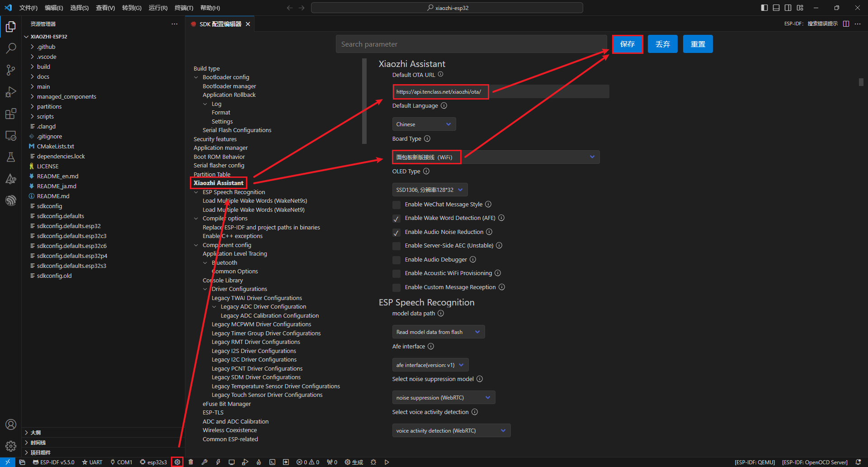The width and height of the screenshot is (868, 467).
Task: Enable Acoustic WiFi Provisioning checkbox
Action: point(396,273)
